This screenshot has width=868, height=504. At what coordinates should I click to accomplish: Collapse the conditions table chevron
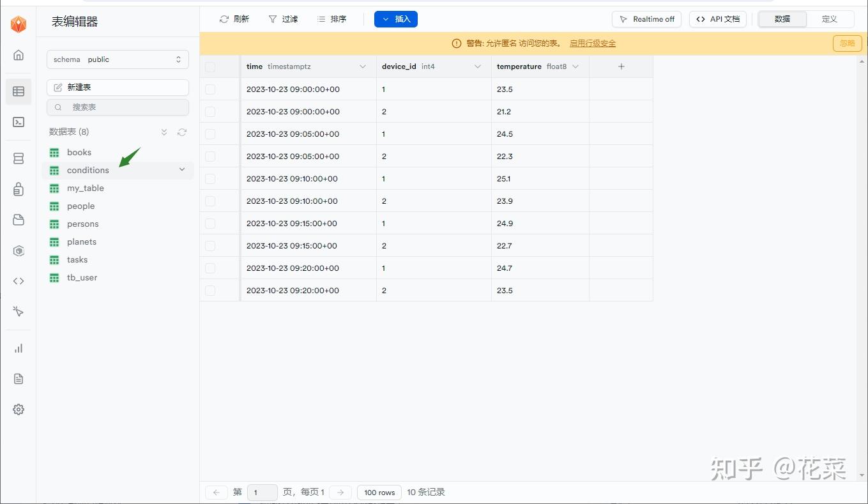tap(182, 169)
